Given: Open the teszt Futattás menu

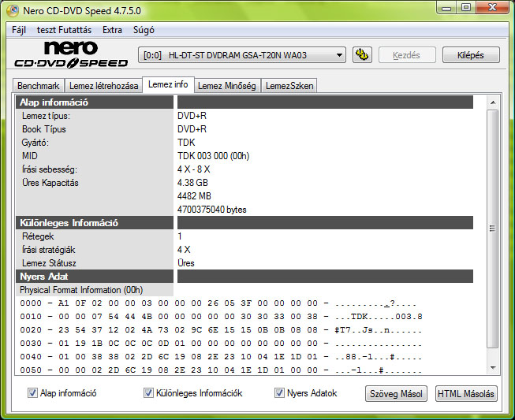Looking at the screenshot, I should click(x=64, y=30).
